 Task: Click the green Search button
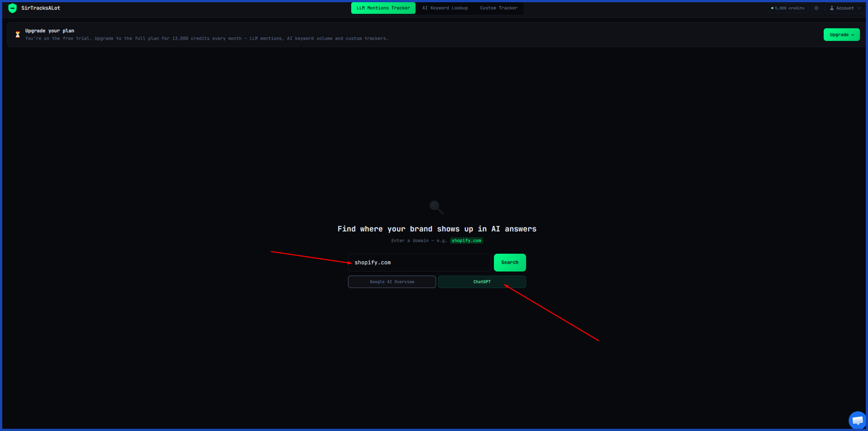pyautogui.click(x=510, y=263)
